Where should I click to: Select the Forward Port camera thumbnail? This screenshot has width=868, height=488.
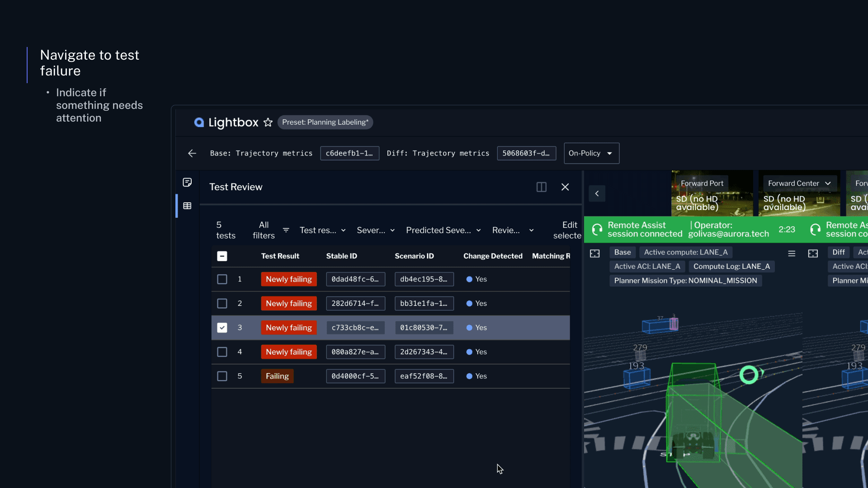point(712,193)
